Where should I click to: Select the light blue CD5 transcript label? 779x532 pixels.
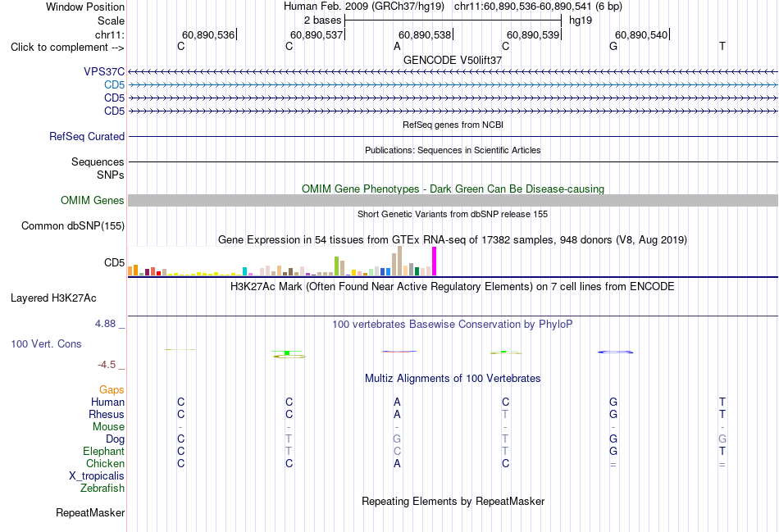(x=114, y=85)
